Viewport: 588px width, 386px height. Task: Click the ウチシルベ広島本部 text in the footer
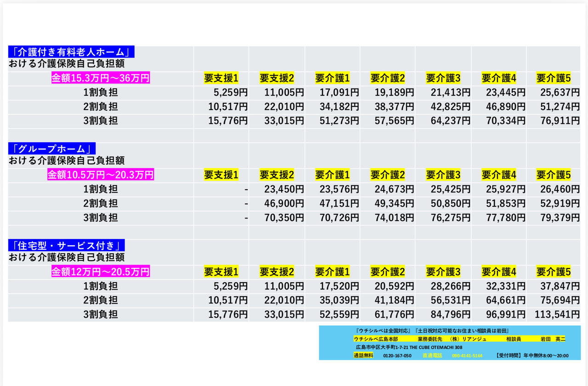[x=375, y=339]
